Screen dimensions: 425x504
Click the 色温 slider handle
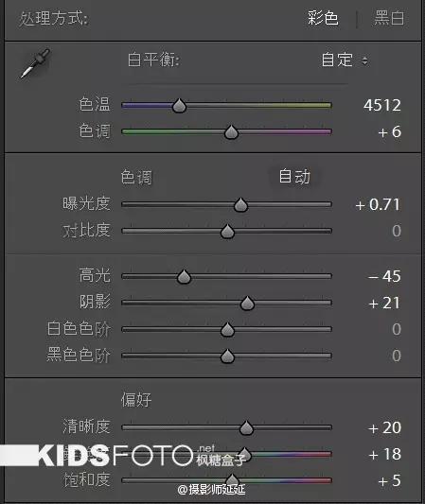coord(179,106)
